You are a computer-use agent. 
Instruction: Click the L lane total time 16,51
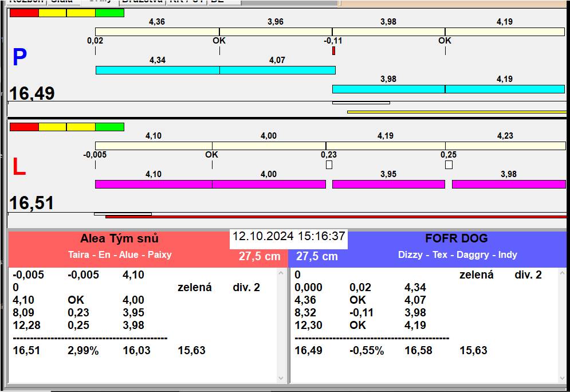32,203
